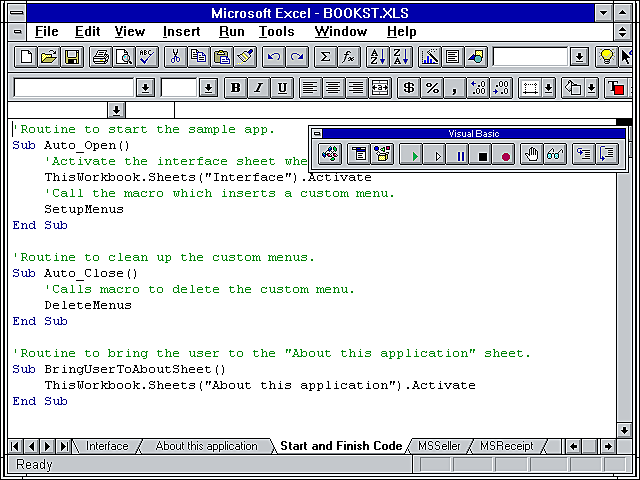This screenshot has height=480, width=640.
Task: Click the Open file folder icon
Action: coord(49,57)
